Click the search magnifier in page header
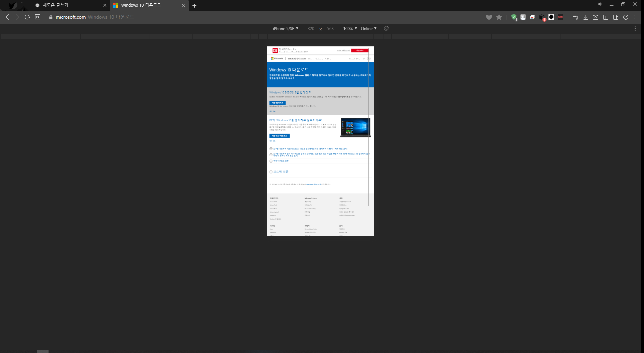 (x=364, y=59)
